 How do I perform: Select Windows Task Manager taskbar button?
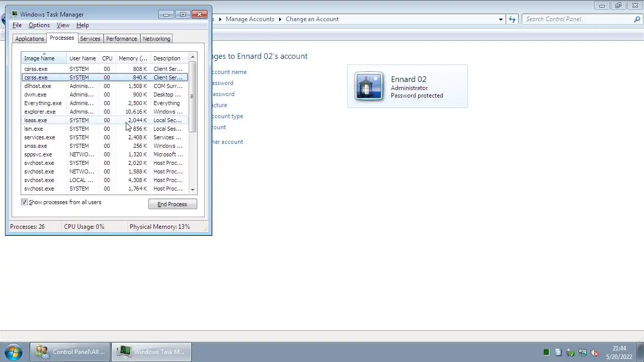point(151,352)
